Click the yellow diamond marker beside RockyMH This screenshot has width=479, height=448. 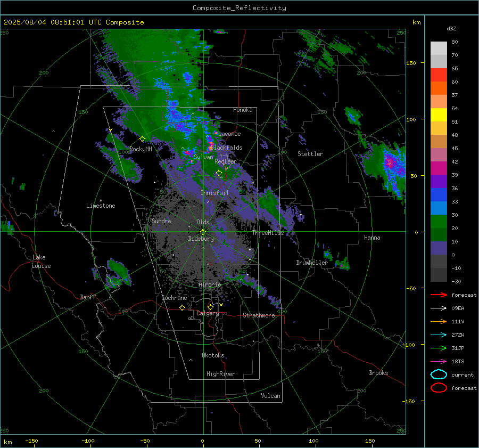[142, 139]
